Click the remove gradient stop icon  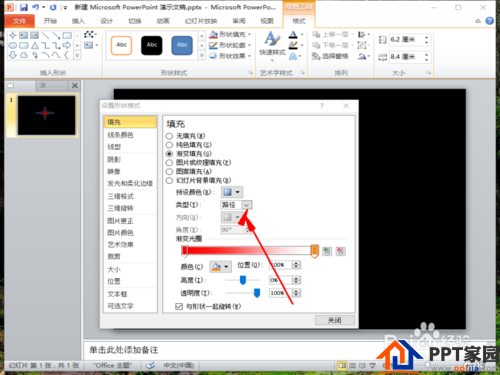click(x=340, y=251)
